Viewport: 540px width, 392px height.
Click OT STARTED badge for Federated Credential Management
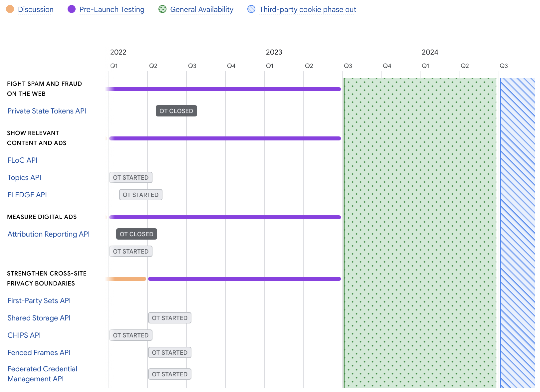pos(170,374)
